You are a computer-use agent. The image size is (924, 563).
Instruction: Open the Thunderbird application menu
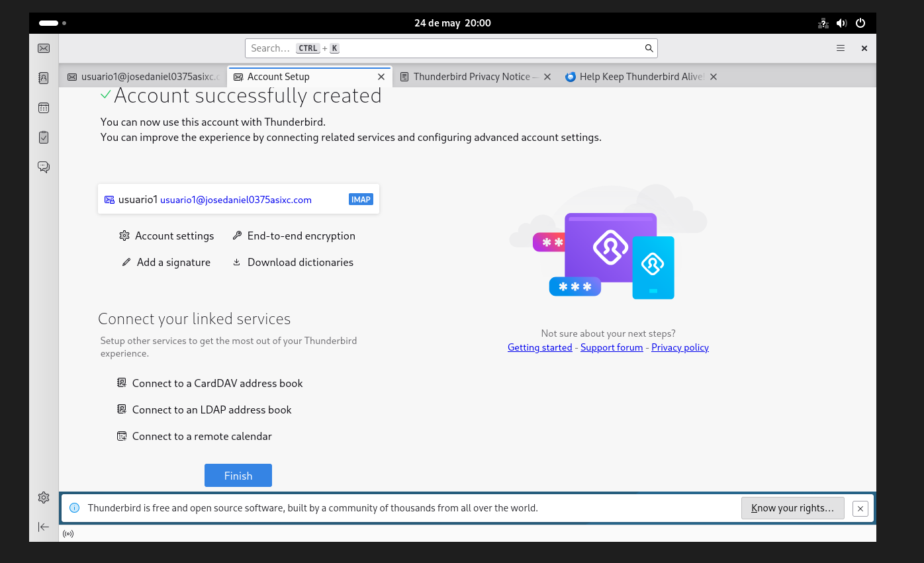841,48
